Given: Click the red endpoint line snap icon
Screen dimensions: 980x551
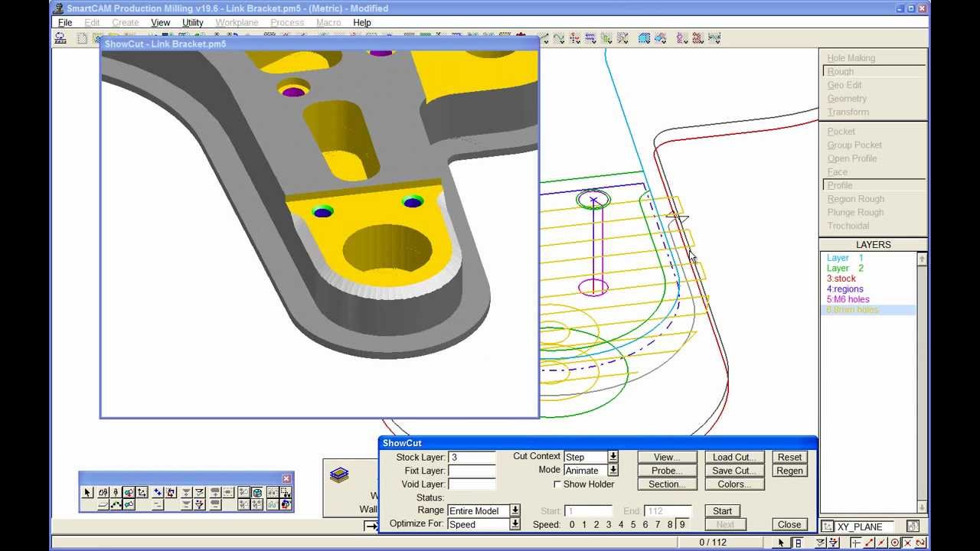Looking at the screenshot, I should (870, 543).
